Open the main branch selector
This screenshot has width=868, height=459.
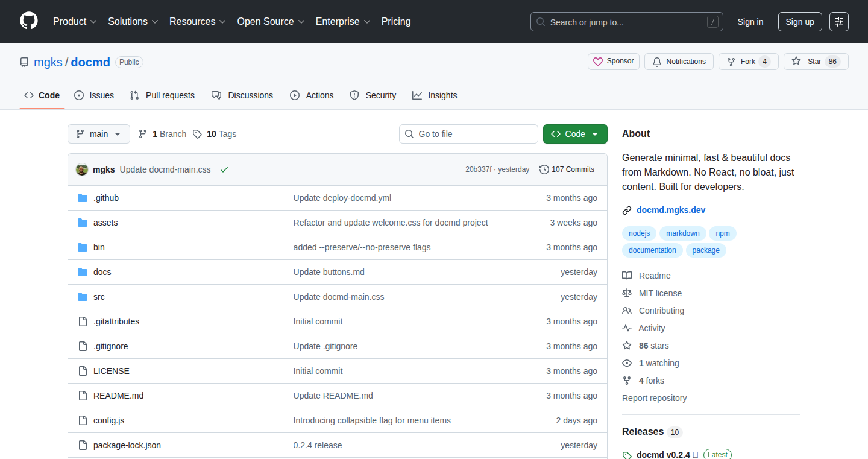pos(99,134)
